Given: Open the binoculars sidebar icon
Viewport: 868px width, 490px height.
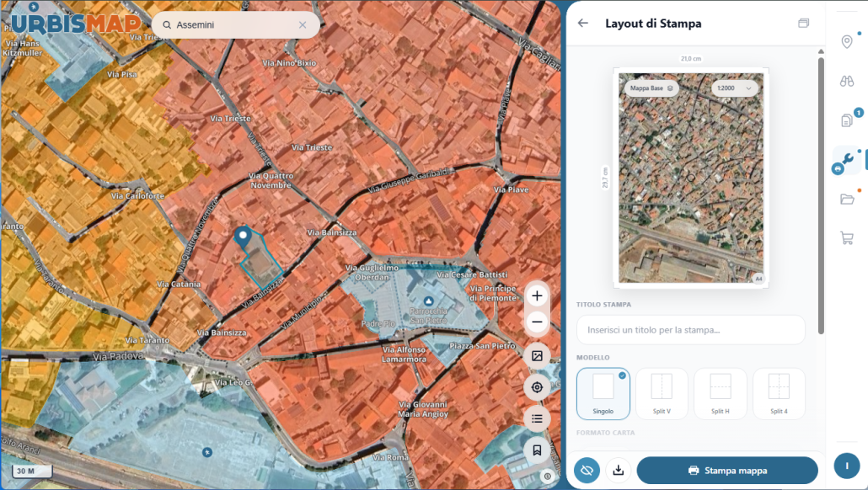Looking at the screenshot, I should tap(846, 82).
